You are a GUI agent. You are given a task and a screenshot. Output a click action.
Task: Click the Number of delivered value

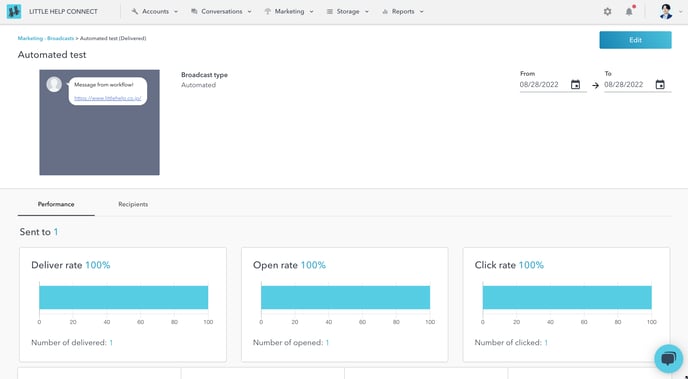click(x=111, y=343)
